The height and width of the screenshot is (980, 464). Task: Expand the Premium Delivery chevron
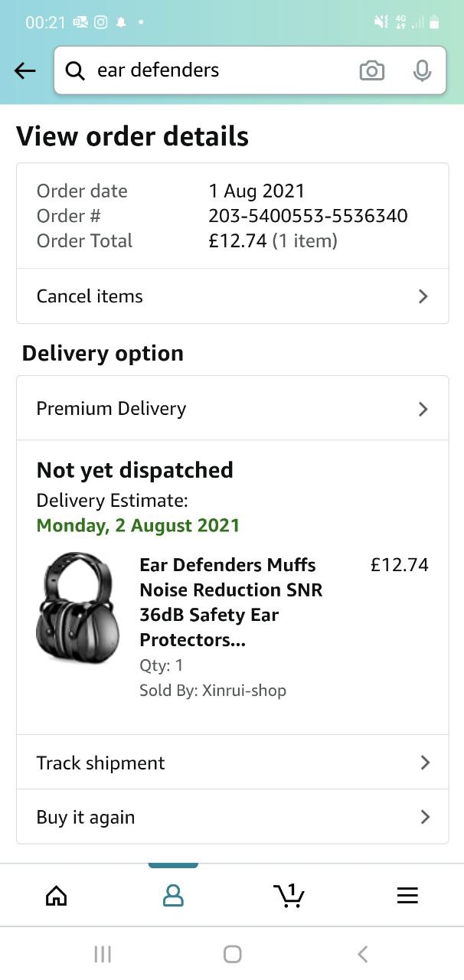(x=423, y=409)
